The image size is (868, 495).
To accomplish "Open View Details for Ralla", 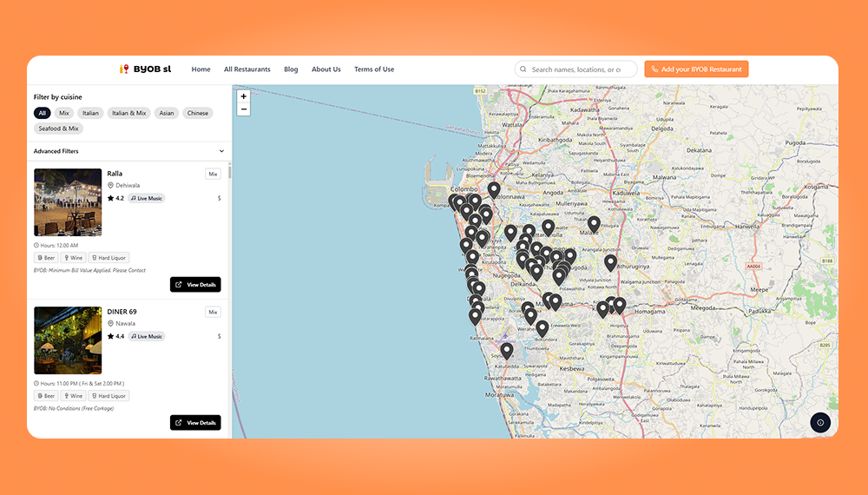I will (195, 285).
